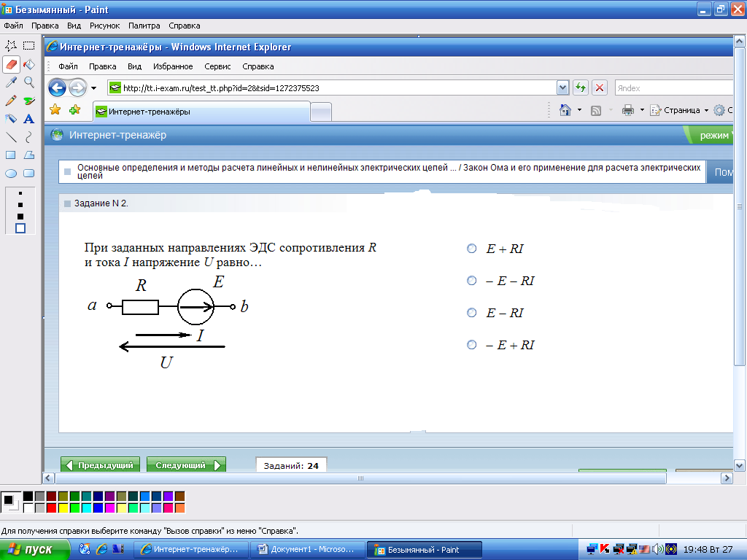Screen dimensions: 747x560
Task: Click the Paint vertical scroll down arrow
Action: tap(740, 466)
